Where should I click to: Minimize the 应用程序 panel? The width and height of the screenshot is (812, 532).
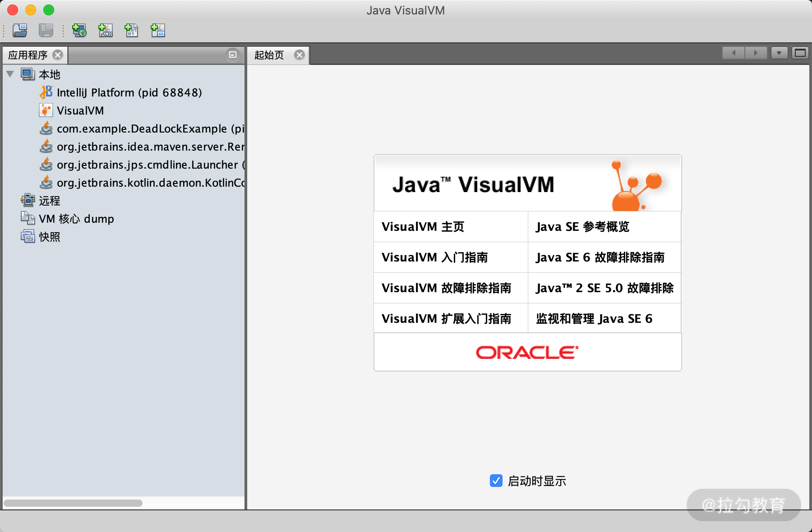233,55
